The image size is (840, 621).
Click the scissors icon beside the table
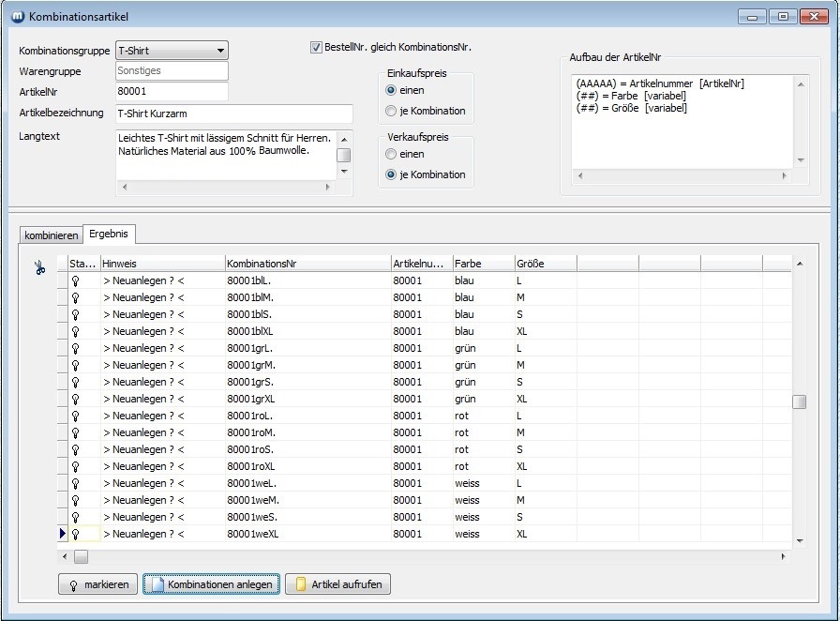(39, 268)
